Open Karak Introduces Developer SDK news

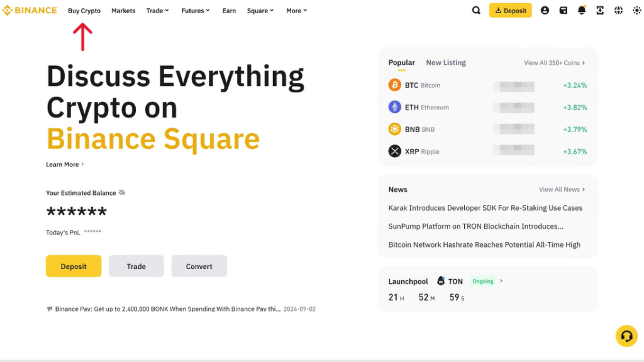click(x=485, y=207)
